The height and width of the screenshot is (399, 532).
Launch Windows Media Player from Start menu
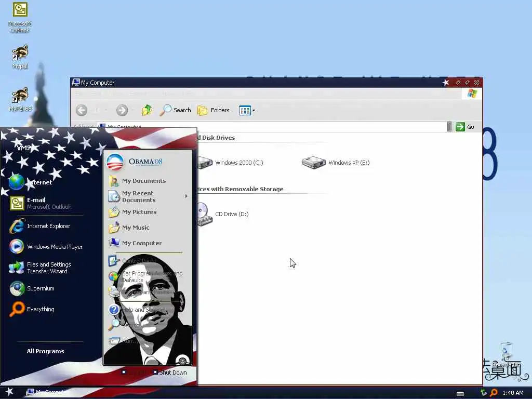click(x=46, y=247)
